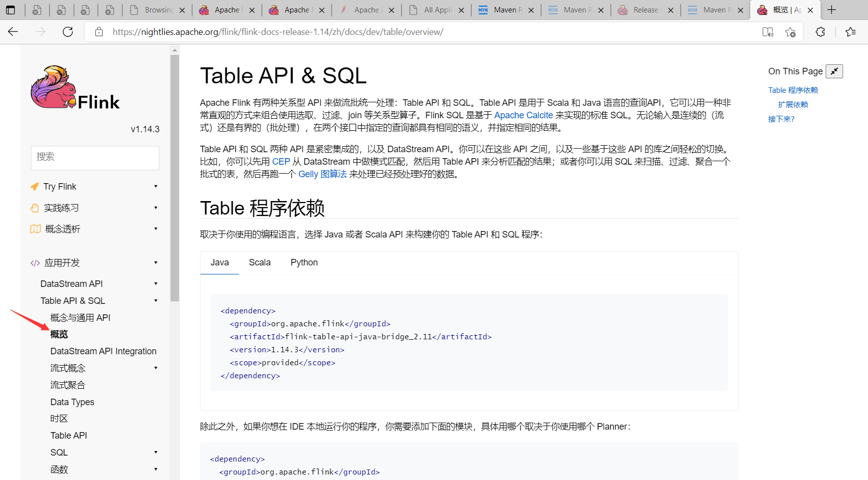Viewport: 868px width, 480px height.
Task: Select the Scala code tab
Action: click(x=260, y=262)
